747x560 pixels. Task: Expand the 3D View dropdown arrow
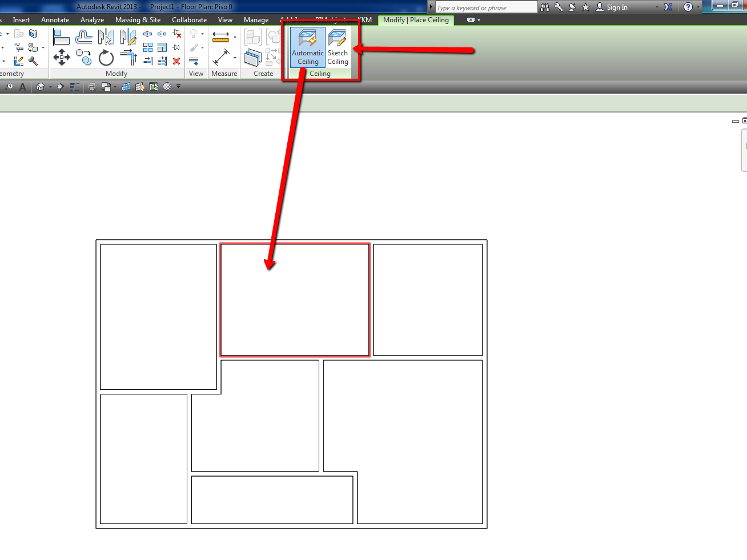coord(50,87)
